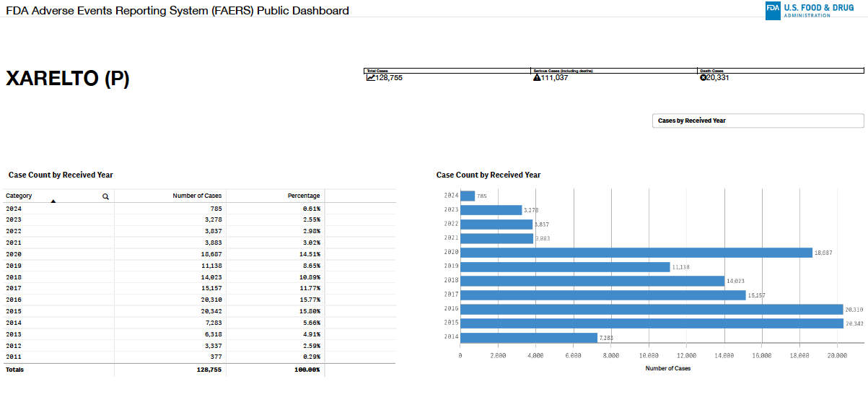Select the 2016 bar in the chart
Image resolution: width=868 pixels, height=405 pixels.
[652, 309]
